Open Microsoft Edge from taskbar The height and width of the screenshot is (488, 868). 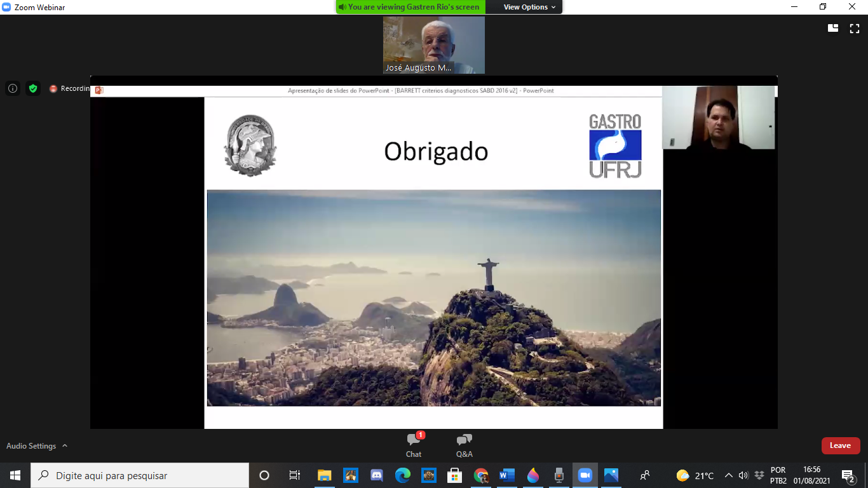(x=403, y=475)
